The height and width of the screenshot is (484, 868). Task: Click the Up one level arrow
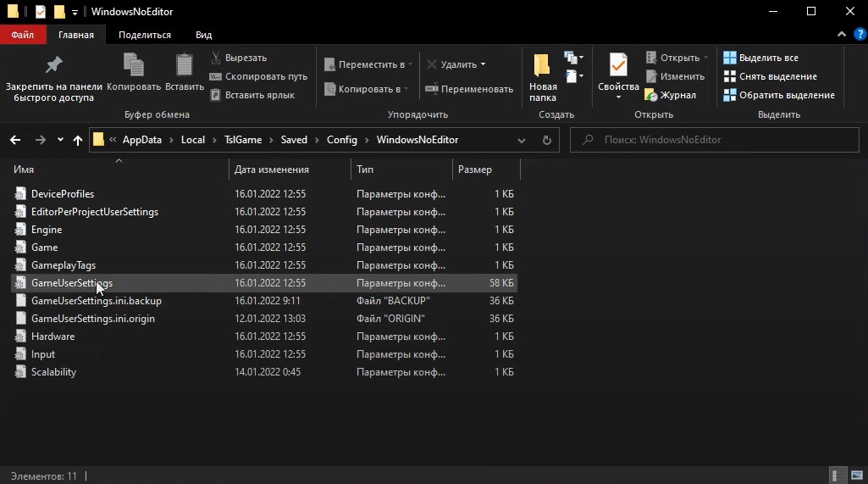(78, 140)
